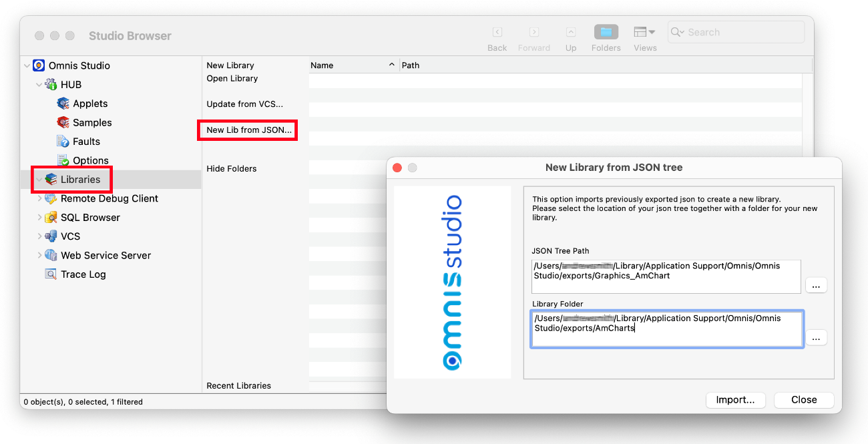Collapse the HUB tree node
This screenshot has width=868, height=444.
(x=39, y=85)
